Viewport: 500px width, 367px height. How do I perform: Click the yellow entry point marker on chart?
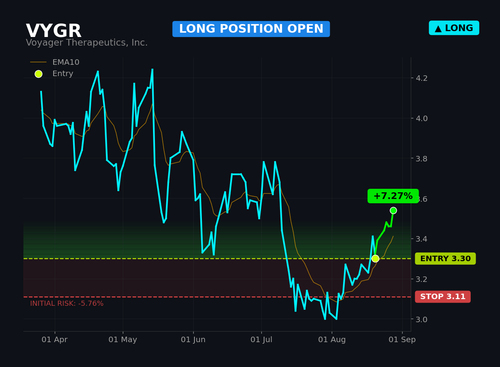point(375,259)
